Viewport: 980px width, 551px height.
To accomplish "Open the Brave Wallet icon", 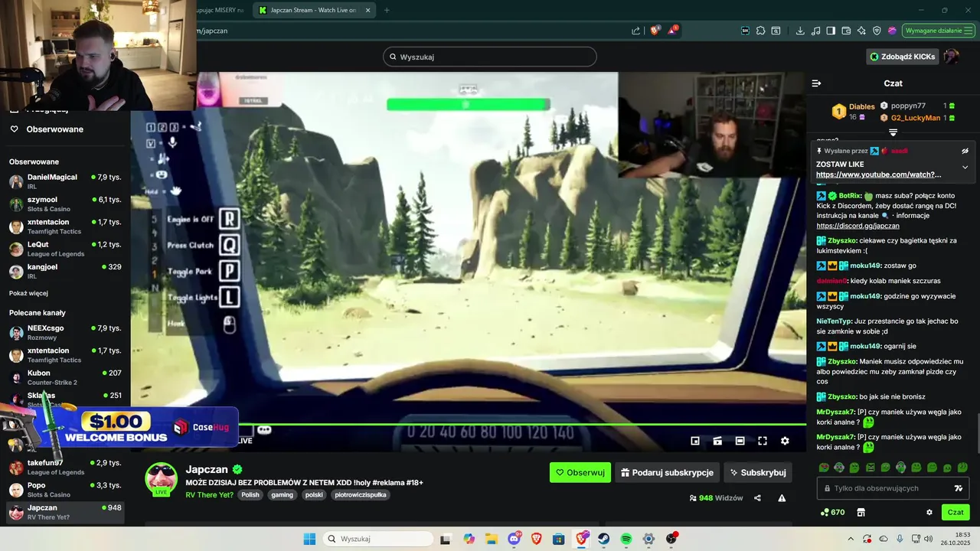I will point(846,31).
